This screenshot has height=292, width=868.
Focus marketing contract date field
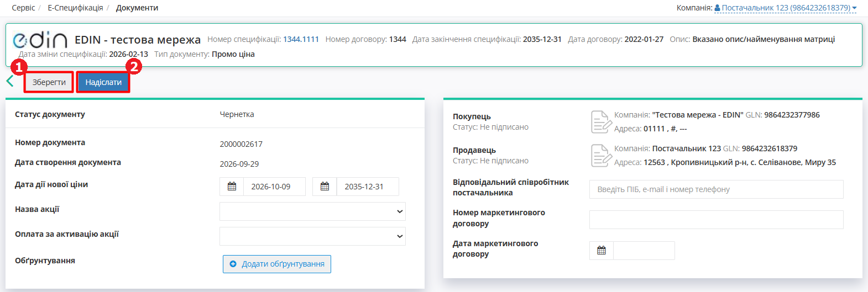[x=644, y=251]
